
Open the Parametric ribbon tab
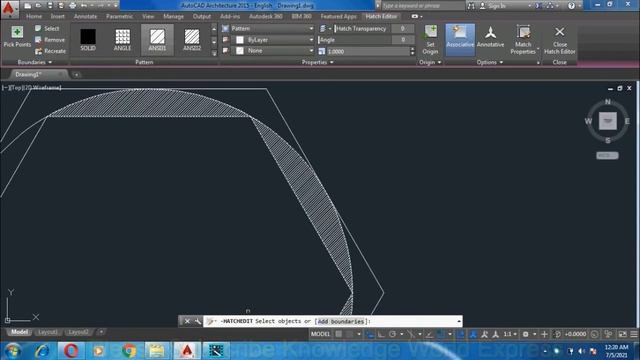tap(119, 16)
